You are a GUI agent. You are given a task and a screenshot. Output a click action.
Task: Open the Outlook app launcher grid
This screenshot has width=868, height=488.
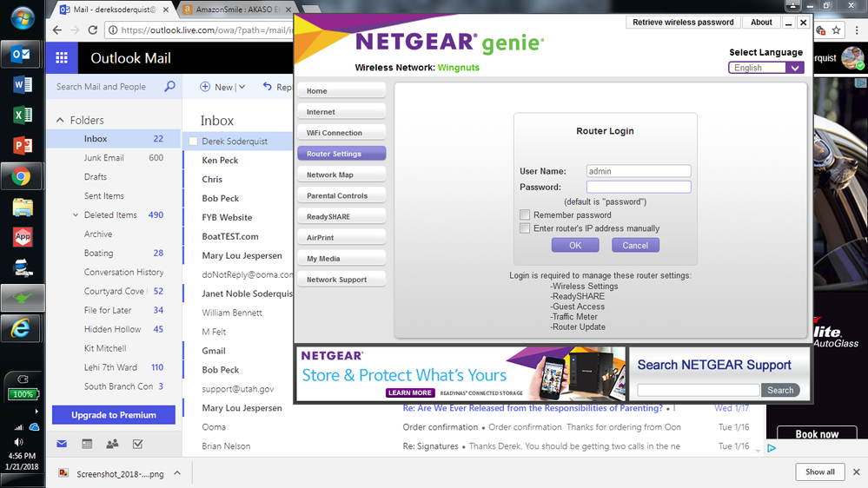coord(62,57)
